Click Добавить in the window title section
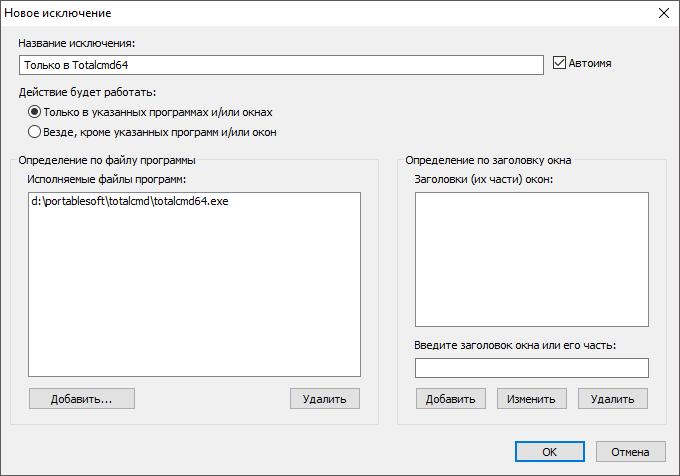 [x=451, y=399]
